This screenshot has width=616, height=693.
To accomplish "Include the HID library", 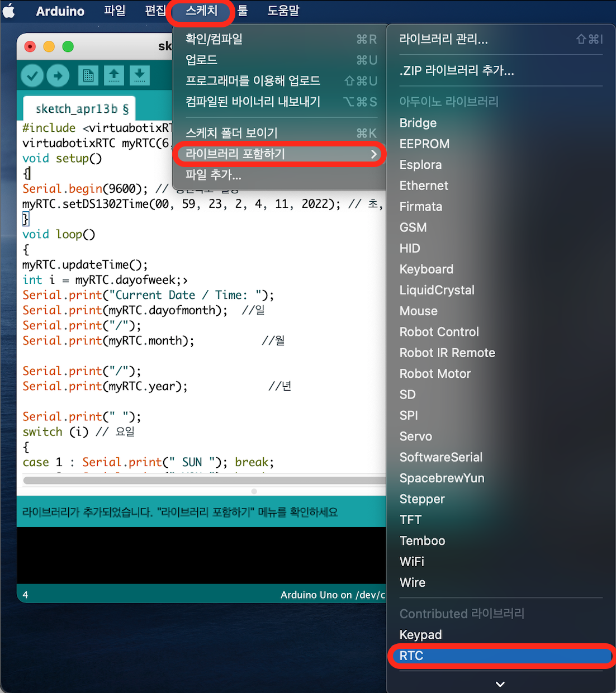I will [501, 248].
